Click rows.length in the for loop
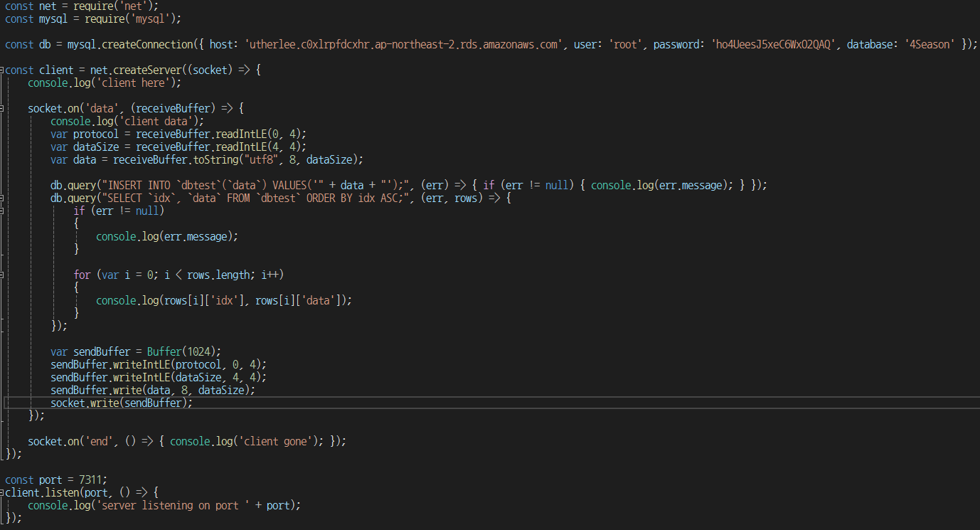 point(218,275)
